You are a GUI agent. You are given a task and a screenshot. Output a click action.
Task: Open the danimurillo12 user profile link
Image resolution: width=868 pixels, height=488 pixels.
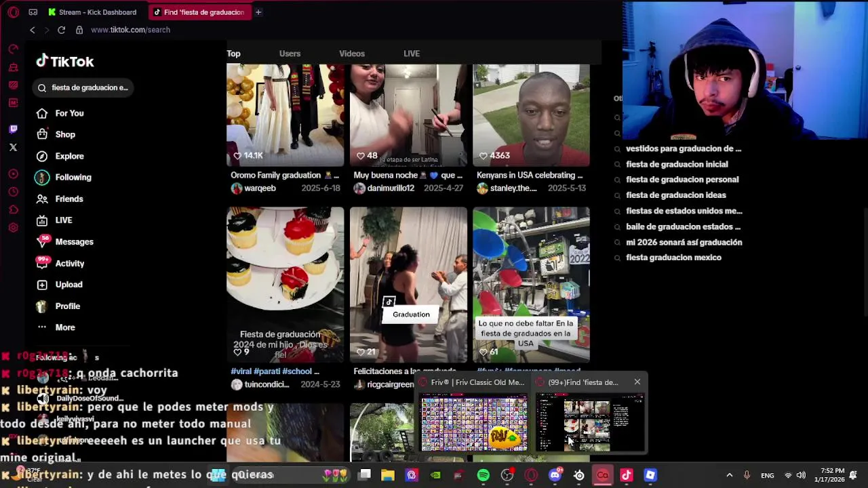[390, 188]
